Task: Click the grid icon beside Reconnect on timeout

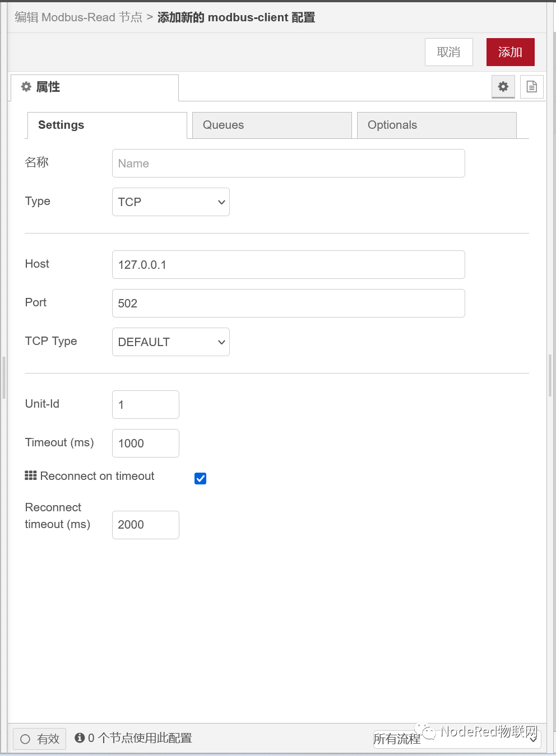Action: click(31, 475)
